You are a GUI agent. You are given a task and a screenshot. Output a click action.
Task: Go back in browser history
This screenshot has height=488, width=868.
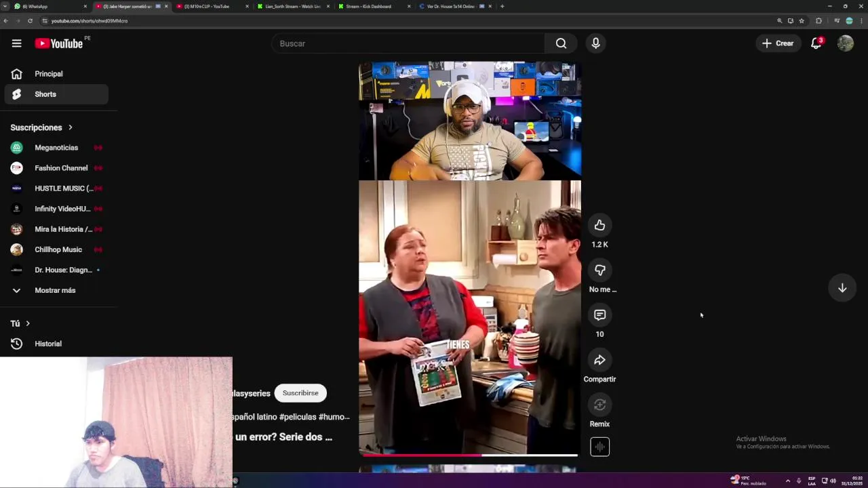[x=5, y=21]
